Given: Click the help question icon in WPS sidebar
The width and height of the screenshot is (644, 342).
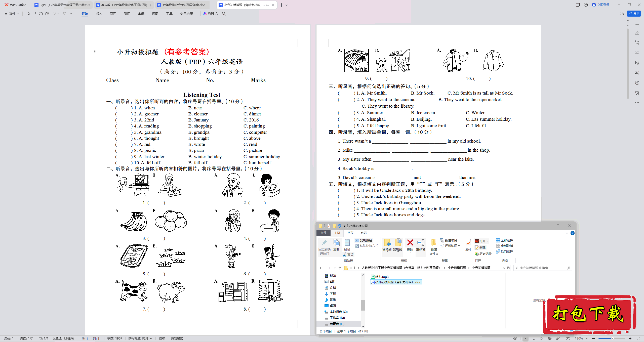Looking at the screenshot, I should [637, 83].
